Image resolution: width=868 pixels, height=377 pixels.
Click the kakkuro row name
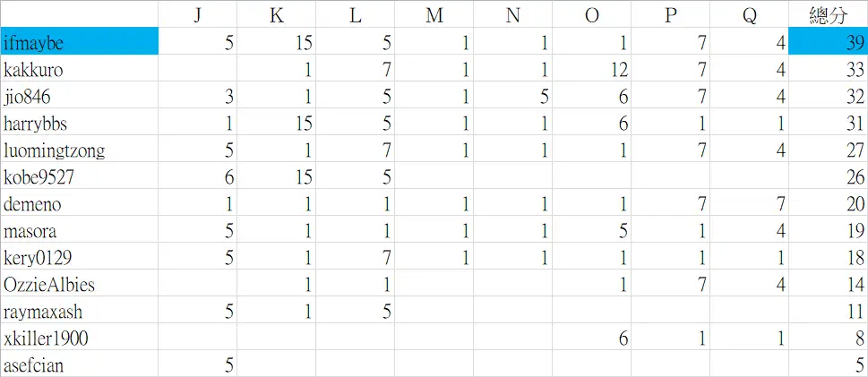80,69
